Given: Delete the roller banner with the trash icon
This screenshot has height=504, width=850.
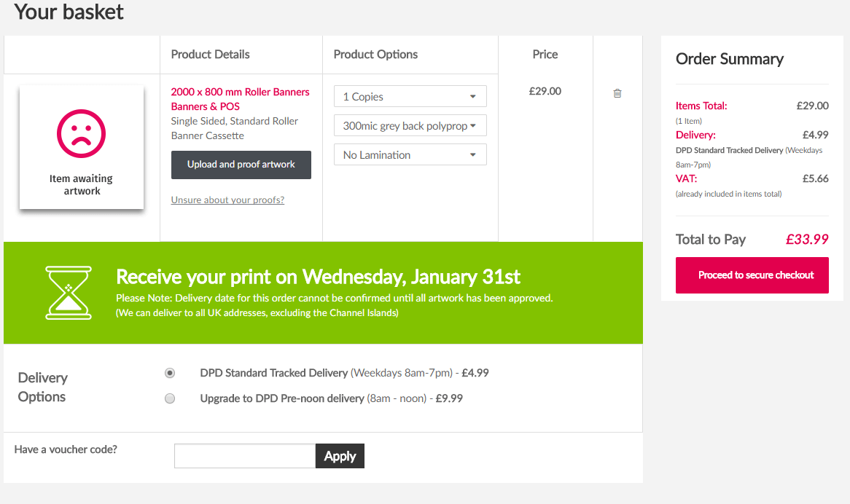Looking at the screenshot, I should (x=617, y=93).
